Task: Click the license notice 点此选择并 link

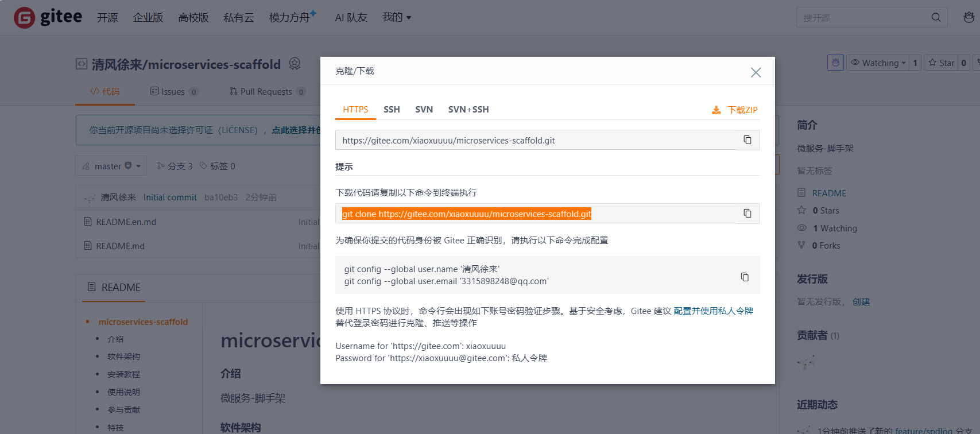Action: tap(296, 130)
